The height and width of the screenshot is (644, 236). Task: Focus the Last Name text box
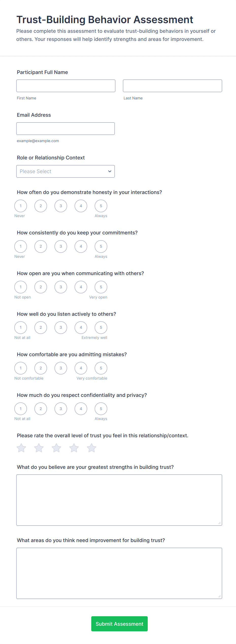click(x=172, y=86)
